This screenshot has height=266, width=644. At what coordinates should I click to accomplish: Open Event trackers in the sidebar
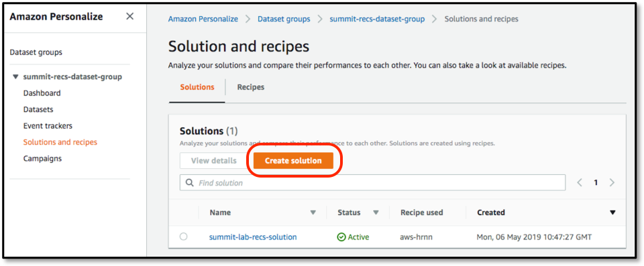coord(48,126)
